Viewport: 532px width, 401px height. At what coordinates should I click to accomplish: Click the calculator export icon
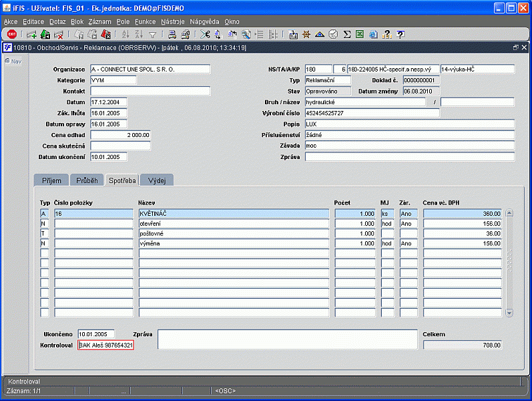pos(293,34)
